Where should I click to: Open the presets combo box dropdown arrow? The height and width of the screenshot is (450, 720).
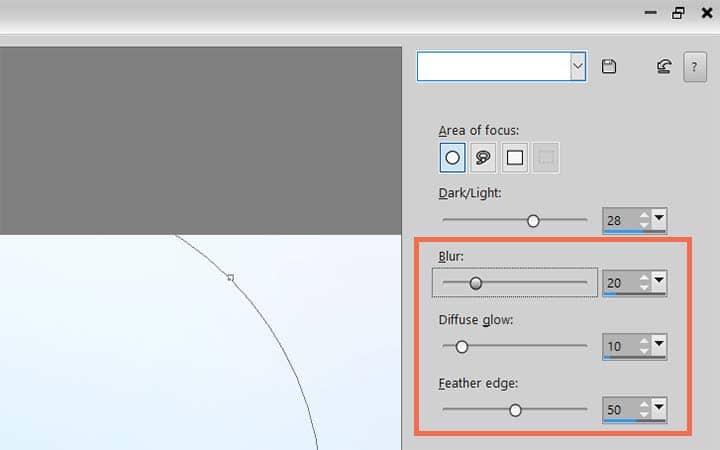(578, 66)
